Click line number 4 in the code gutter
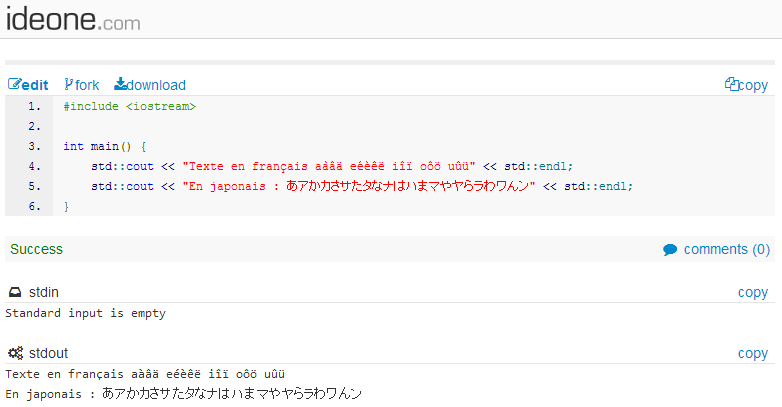This screenshot has width=782, height=407. (x=34, y=166)
